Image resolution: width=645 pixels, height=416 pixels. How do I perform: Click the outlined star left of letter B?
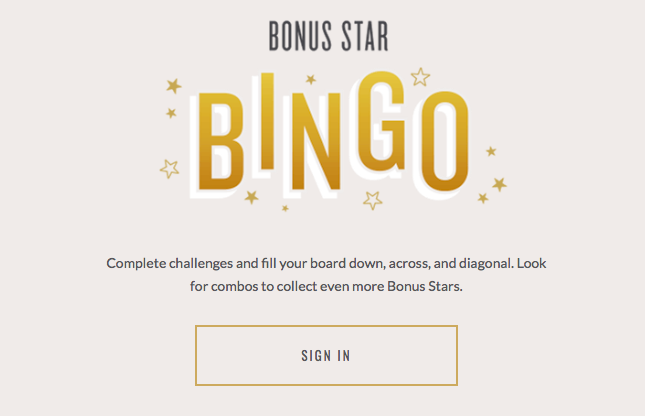(x=169, y=168)
